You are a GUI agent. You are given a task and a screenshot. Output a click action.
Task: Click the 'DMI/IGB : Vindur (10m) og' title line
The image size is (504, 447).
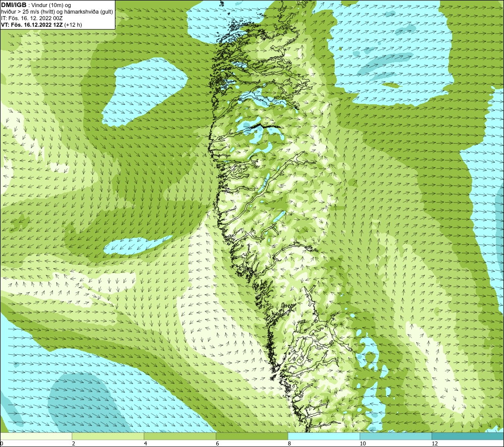click(x=36, y=5)
